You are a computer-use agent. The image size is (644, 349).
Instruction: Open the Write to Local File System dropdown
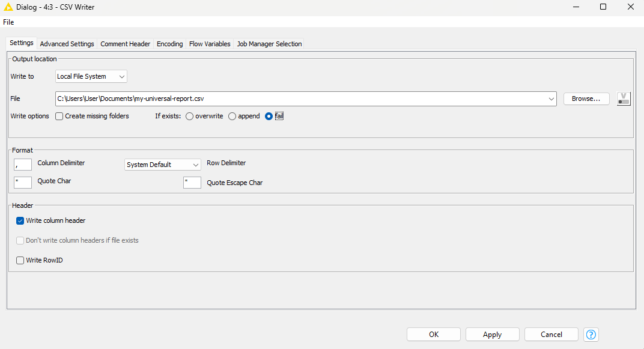[x=91, y=76]
